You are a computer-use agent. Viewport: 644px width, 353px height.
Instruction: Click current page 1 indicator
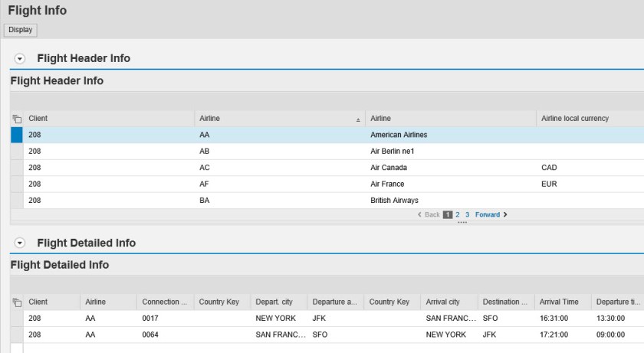coord(448,214)
